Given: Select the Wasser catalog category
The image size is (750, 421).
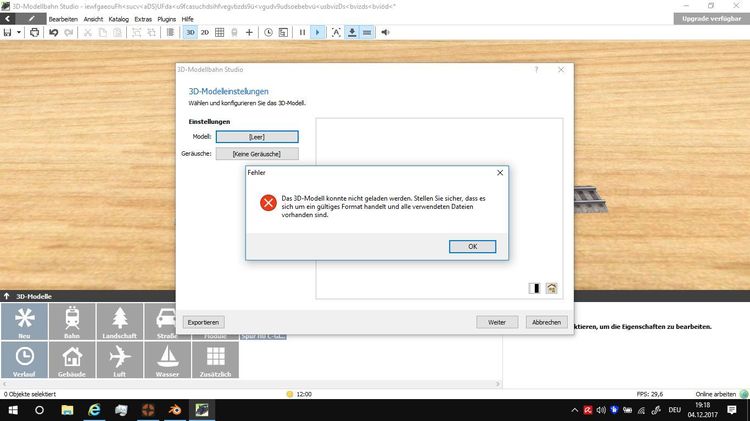Looking at the screenshot, I should (167, 360).
